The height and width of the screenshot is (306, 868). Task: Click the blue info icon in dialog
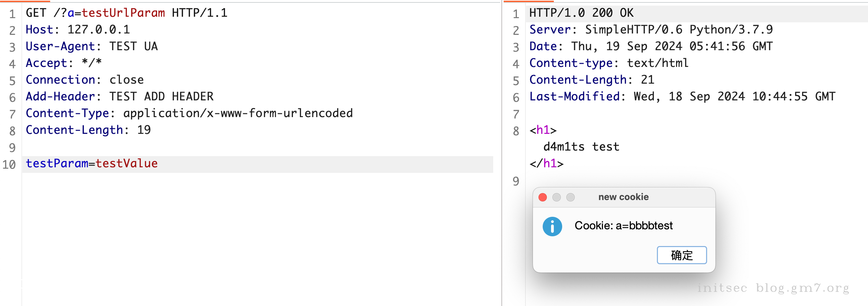pos(552,227)
